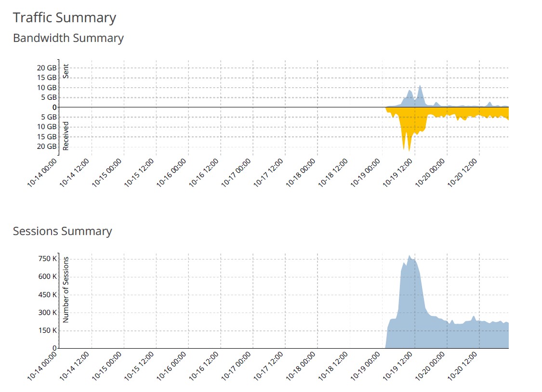Screen dimensions: 542x392
Task: Click the Traffic Summary heading
Action: pos(65,17)
